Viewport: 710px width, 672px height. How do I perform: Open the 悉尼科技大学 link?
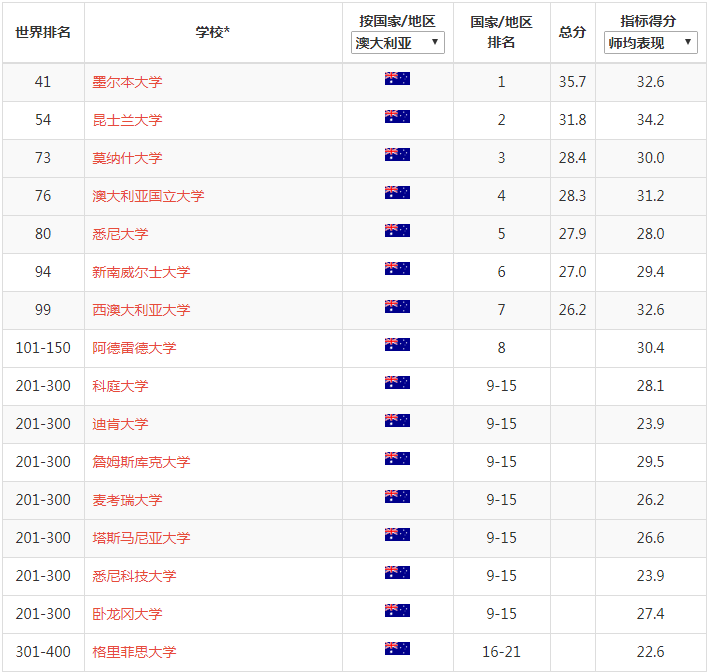134,576
